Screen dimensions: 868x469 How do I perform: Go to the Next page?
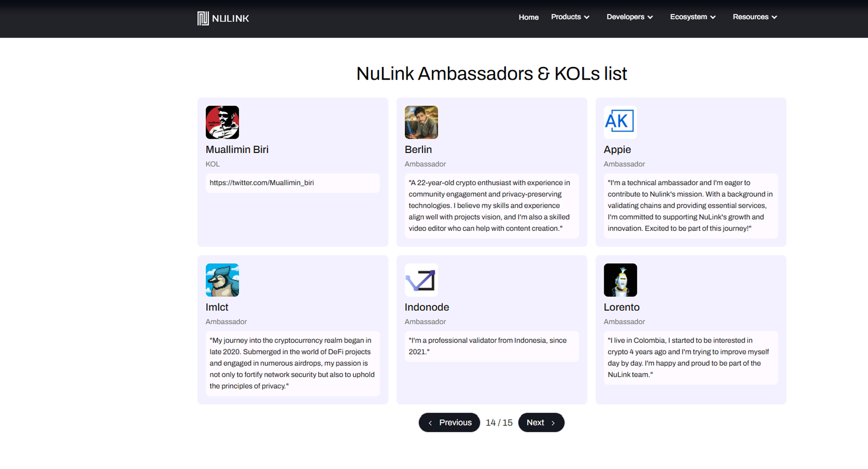(x=541, y=423)
